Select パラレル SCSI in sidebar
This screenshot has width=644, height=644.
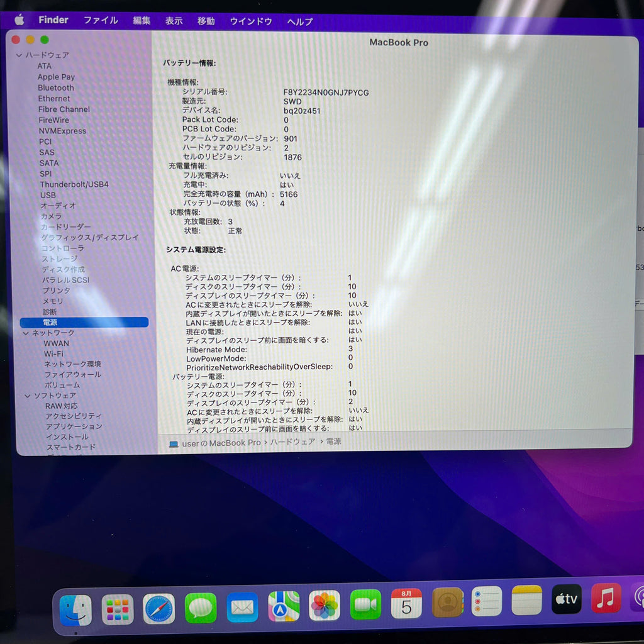pyautogui.click(x=65, y=280)
